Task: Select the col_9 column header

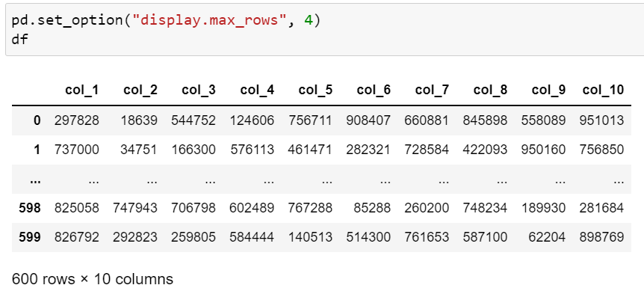Action: pyautogui.click(x=548, y=90)
